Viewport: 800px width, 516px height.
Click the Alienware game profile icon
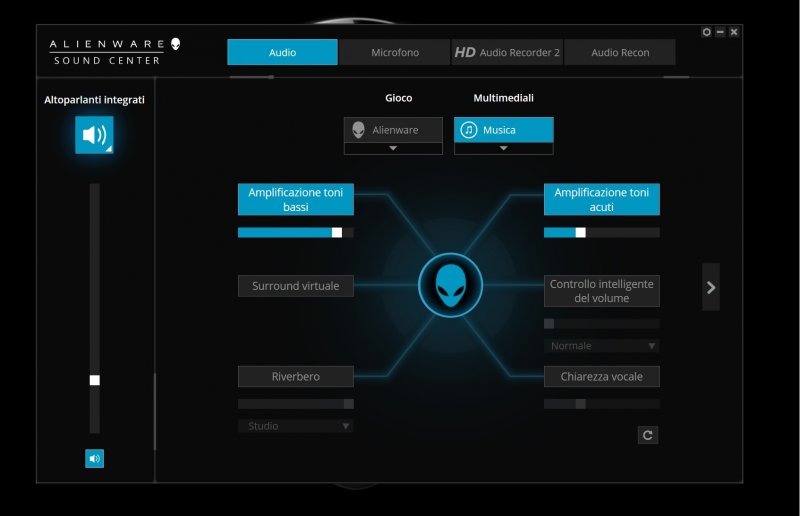coord(359,130)
